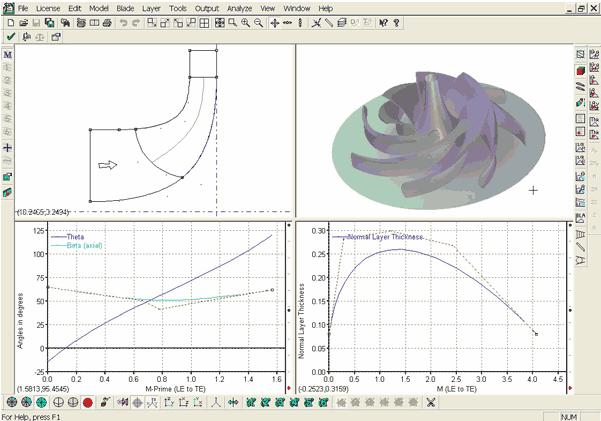The image size is (601, 421).
Task: Click the green checkmark icon
Action: click(11, 37)
